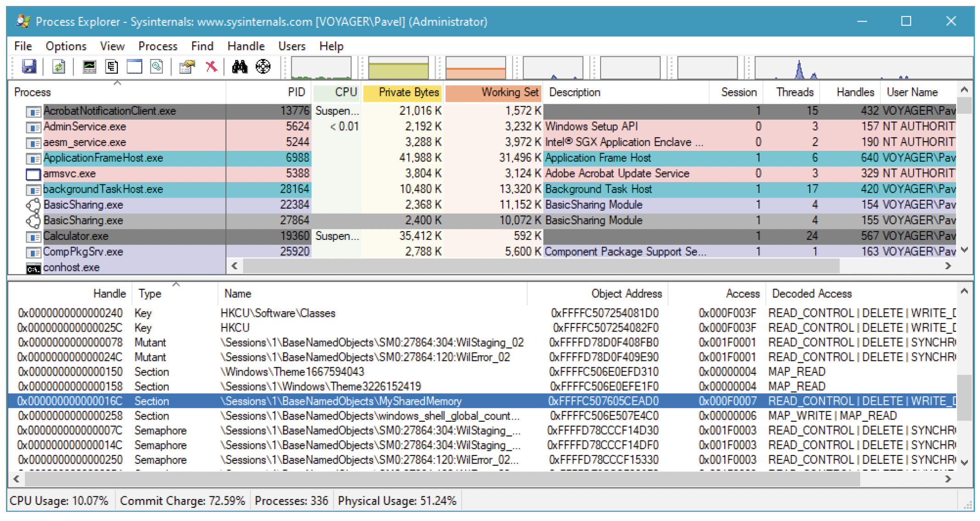The width and height of the screenshot is (980, 521).
Task: Sort by the CPU column header
Action: coord(337,92)
